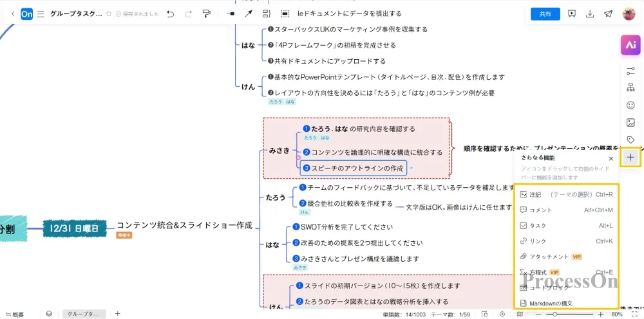Choose コメント in the features menu
This screenshot has height=319, width=644.
pos(540,210)
